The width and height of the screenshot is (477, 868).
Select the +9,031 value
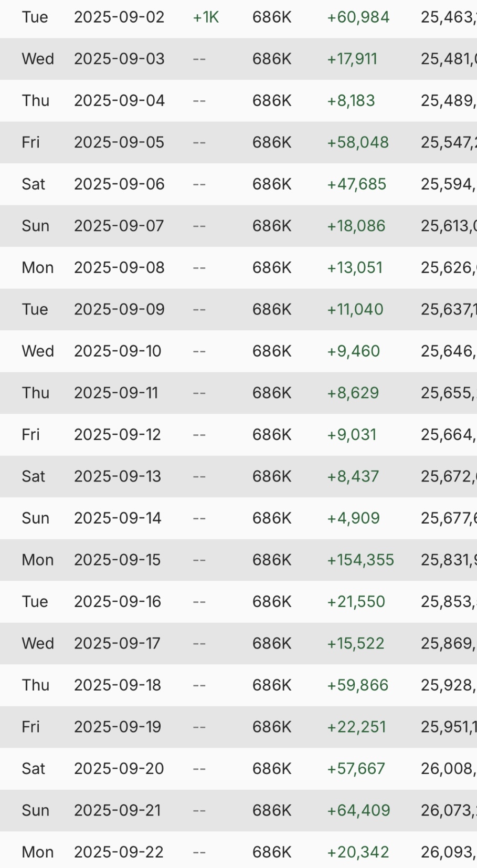(352, 435)
